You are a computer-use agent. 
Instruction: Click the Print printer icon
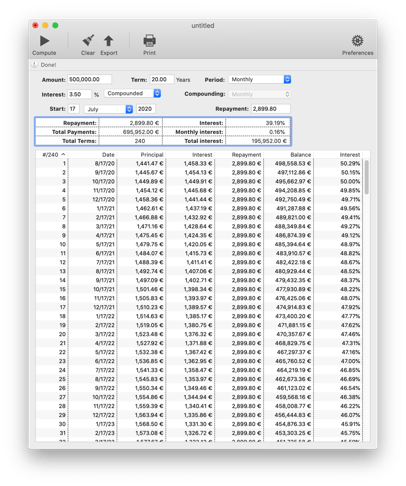coord(149,41)
